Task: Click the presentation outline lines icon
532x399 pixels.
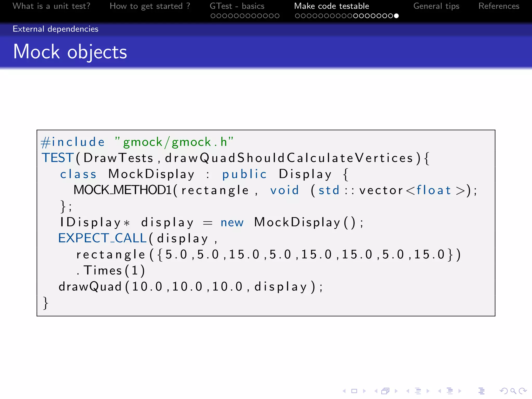Action: pos(481,391)
